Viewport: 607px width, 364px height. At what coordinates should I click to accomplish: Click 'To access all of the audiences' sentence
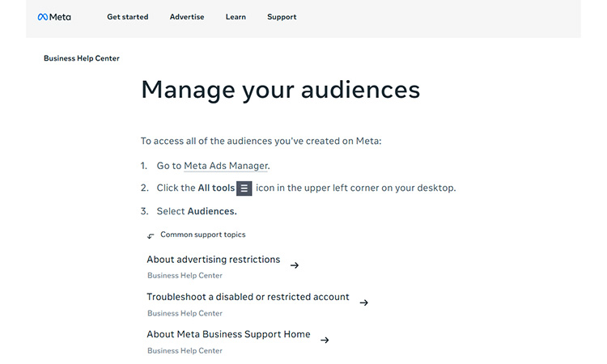(x=261, y=141)
